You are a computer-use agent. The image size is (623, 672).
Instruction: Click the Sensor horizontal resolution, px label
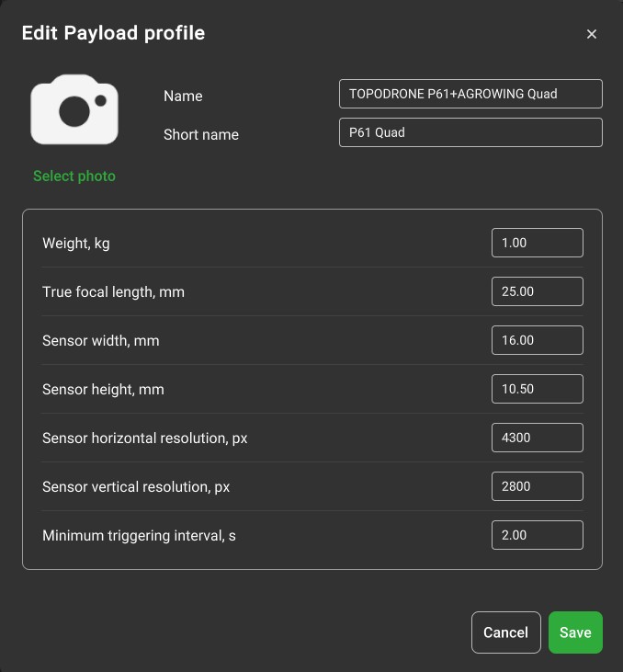(144, 439)
